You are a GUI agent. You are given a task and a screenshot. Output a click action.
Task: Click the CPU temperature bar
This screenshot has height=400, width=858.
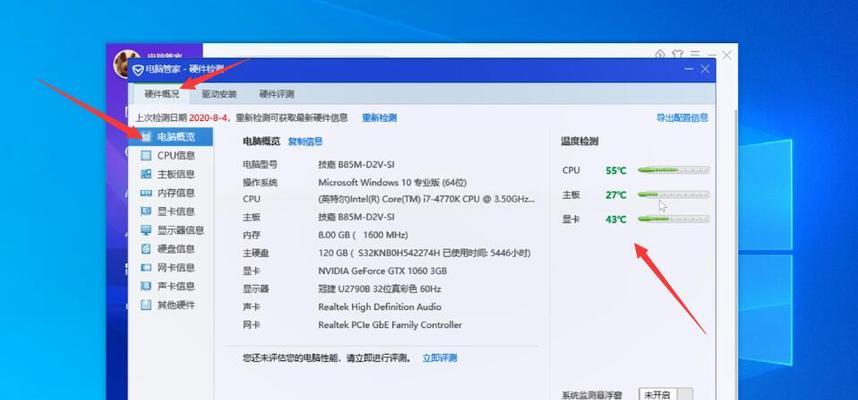tap(674, 170)
